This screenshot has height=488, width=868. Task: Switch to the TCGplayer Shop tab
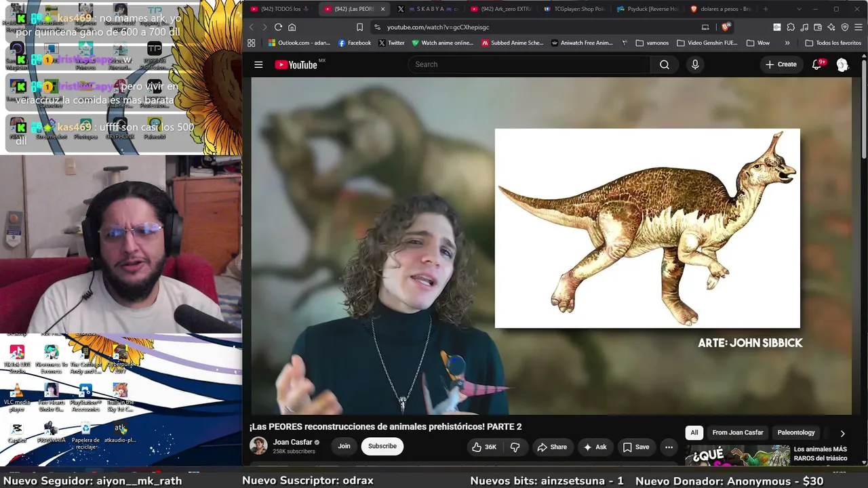[574, 9]
